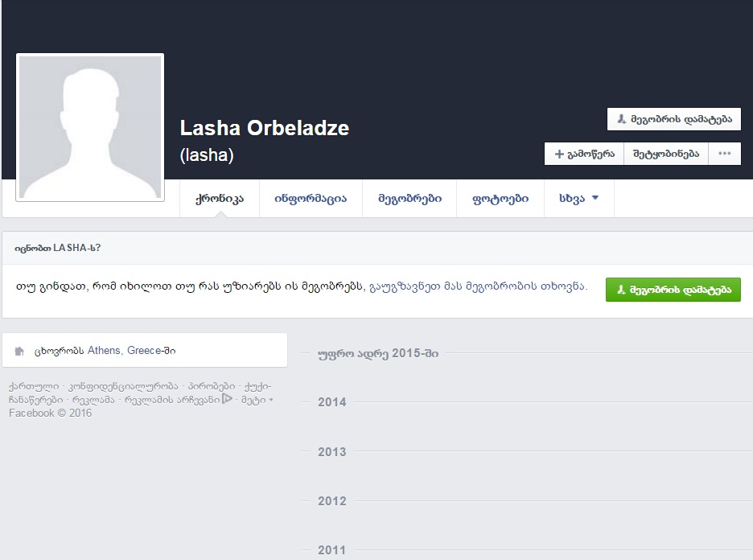
Task: Click the მეგობრის დამატება button in cover header
Action: click(674, 119)
